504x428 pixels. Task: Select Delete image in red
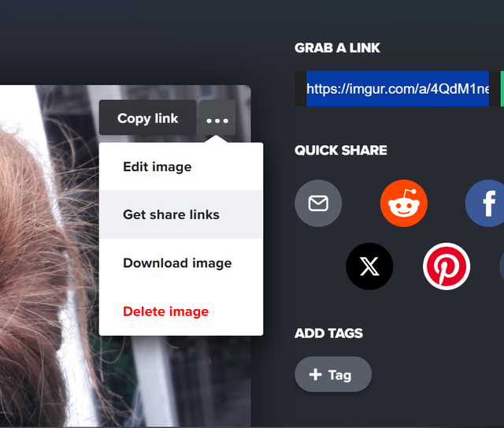(181, 311)
